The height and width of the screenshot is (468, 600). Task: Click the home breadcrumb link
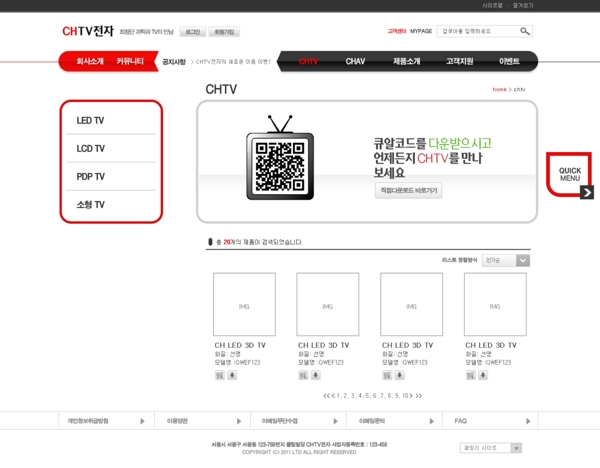499,89
